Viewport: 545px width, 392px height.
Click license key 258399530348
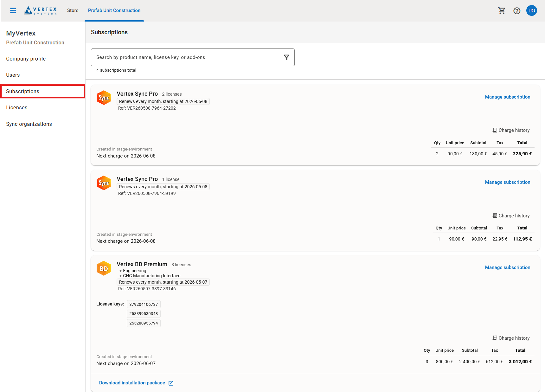pos(144,314)
